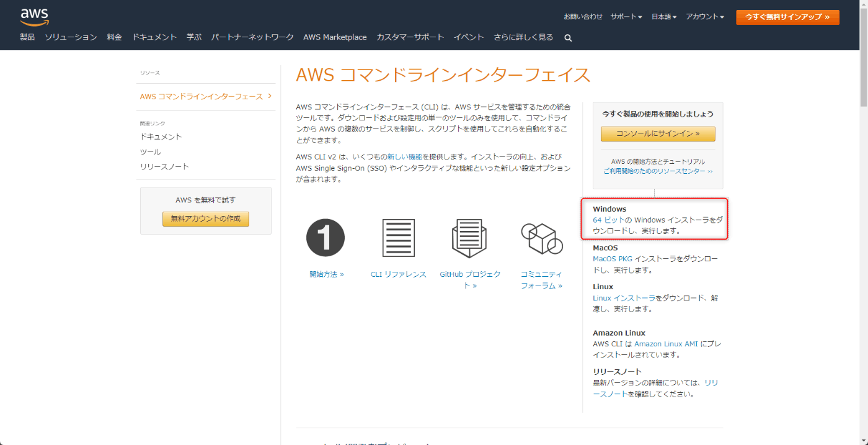Open the カスタマーサポート menu item
This screenshot has width=868, height=445.
tap(410, 37)
